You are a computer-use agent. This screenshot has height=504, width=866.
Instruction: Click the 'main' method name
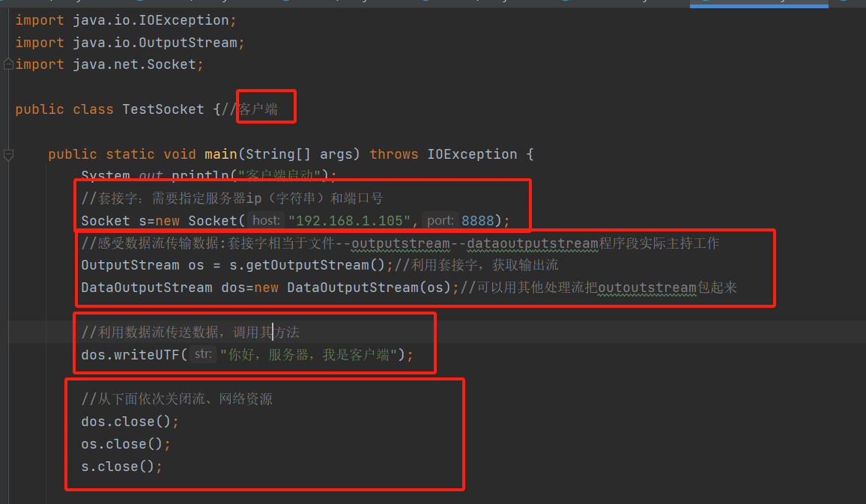coord(220,154)
